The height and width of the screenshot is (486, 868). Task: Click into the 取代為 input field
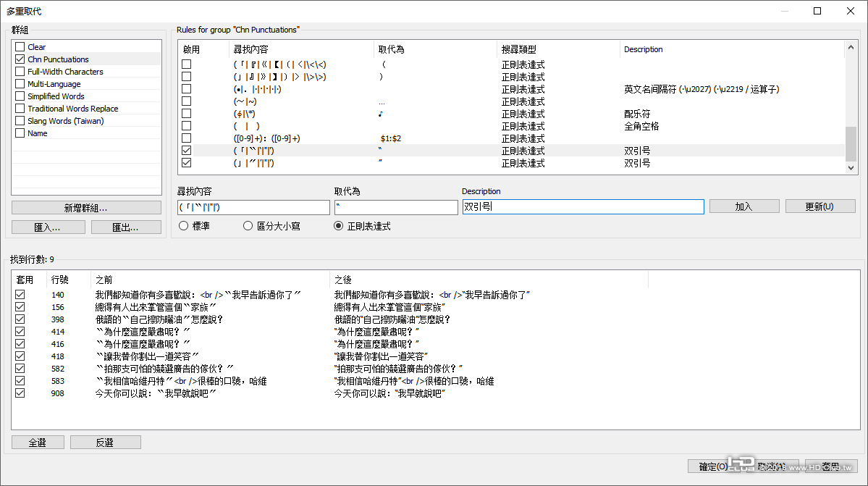click(396, 207)
